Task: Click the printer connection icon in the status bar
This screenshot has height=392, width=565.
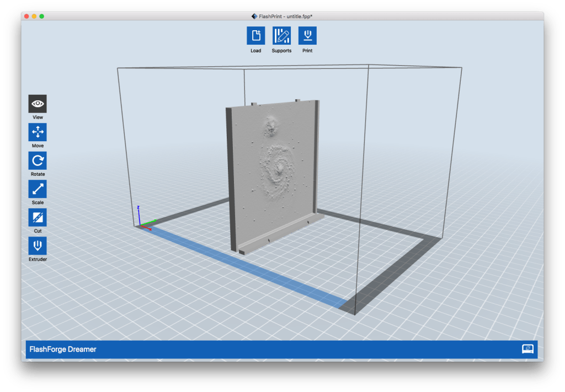Action: click(528, 349)
